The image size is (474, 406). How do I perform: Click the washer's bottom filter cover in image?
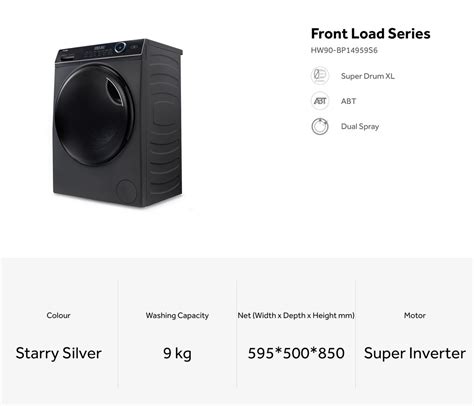click(x=127, y=191)
